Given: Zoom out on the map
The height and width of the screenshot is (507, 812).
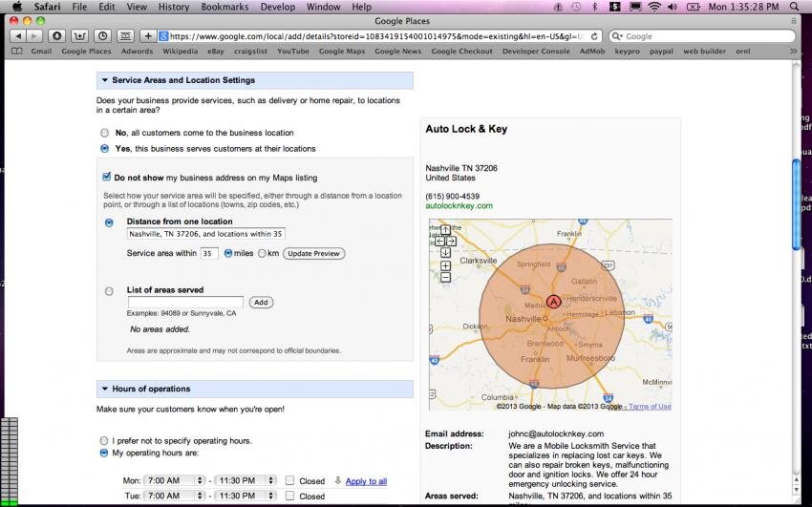Looking at the screenshot, I should pos(445,277).
